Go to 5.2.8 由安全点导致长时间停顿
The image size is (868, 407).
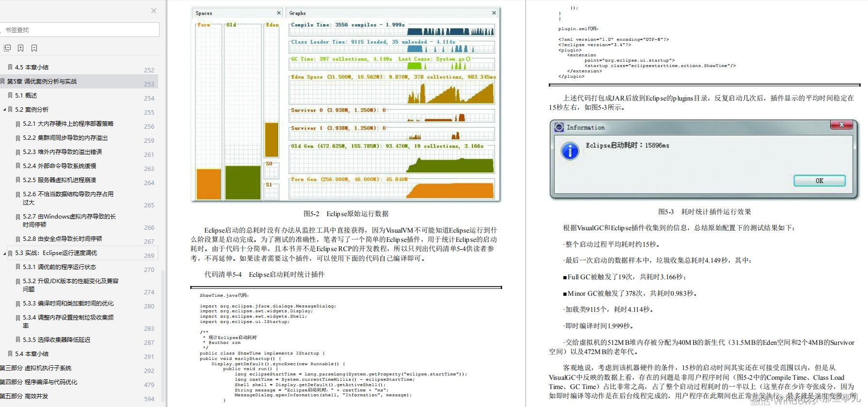point(62,239)
